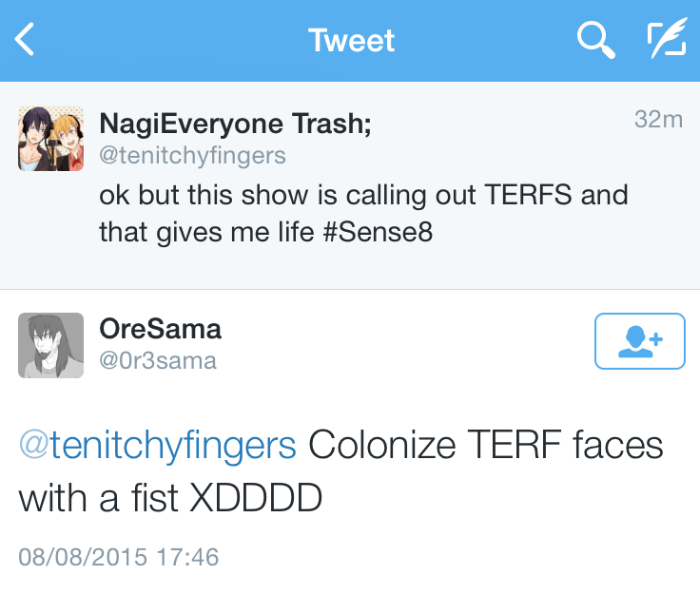
Task: Open NagiEveryone Trash's profile avatar
Action: pyautogui.click(x=49, y=139)
